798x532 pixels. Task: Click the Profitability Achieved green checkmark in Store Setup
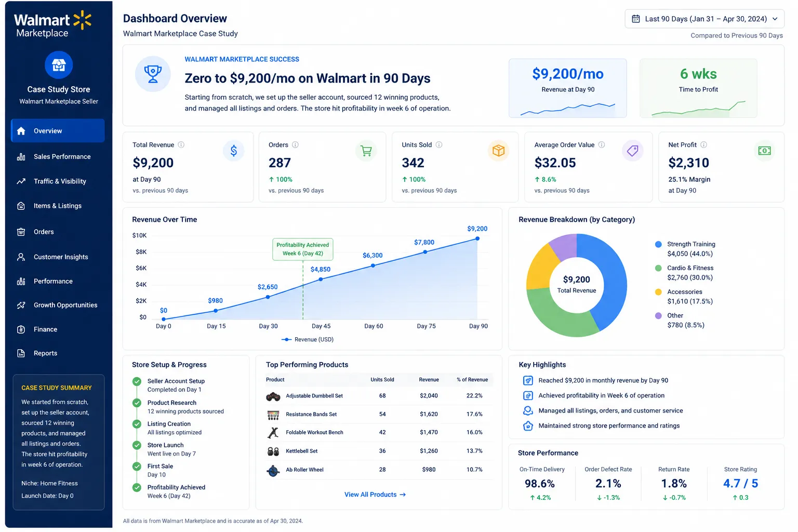137,488
